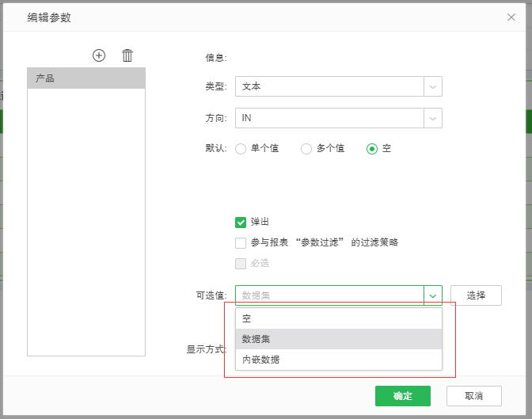The width and height of the screenshot is (532, 419).
Task: Uncheck the 弹出 checkbox
Action: (x=241, y=223)
